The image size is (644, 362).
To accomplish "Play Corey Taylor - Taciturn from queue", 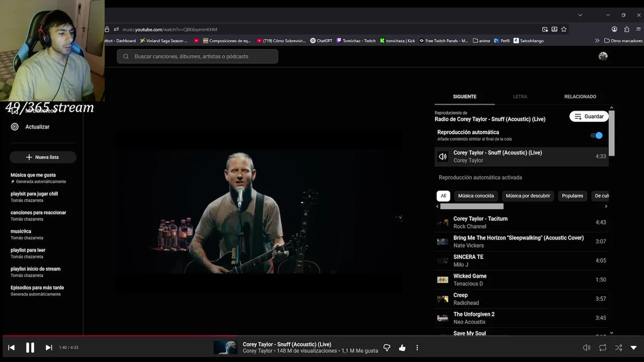I will pos(521,222).
